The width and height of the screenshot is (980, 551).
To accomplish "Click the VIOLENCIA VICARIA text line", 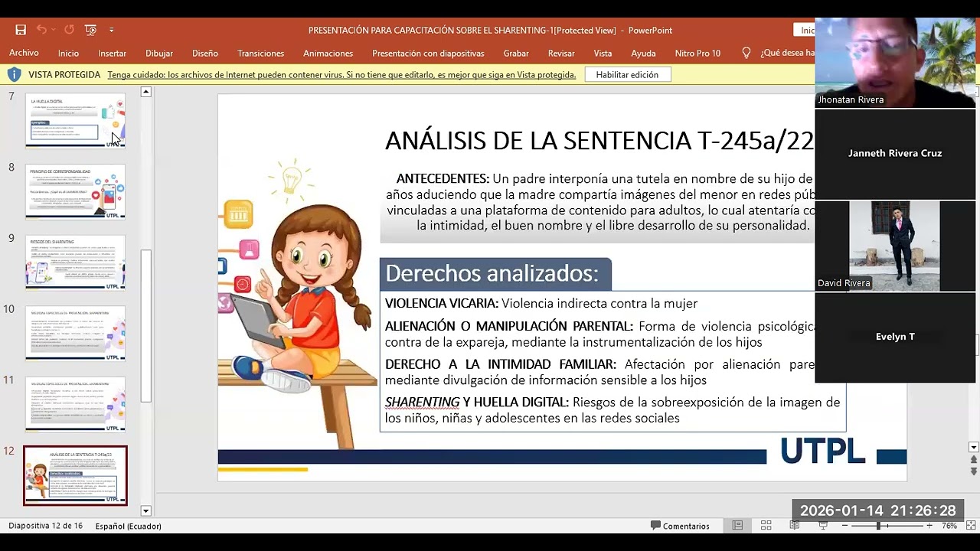I will click(541, 303).
